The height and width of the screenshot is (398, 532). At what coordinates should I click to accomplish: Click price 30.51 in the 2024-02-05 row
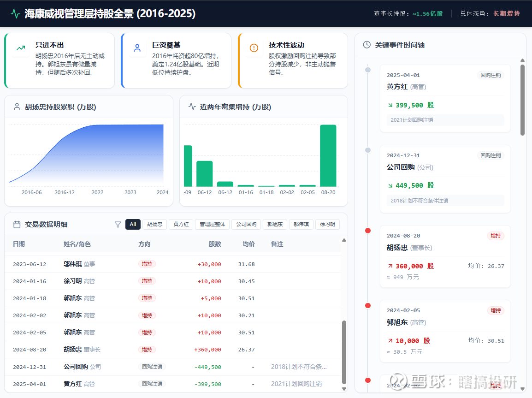(x=246, y=333)
